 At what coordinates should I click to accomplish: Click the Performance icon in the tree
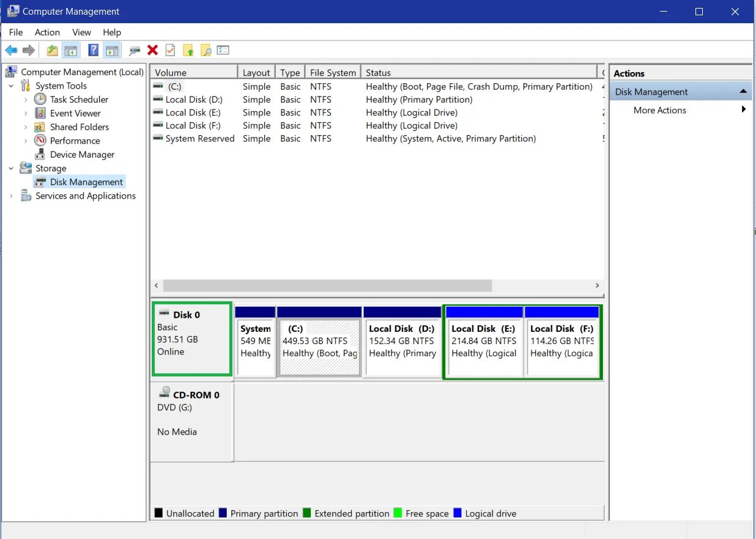pyautogui.click(x=40, y=141)
